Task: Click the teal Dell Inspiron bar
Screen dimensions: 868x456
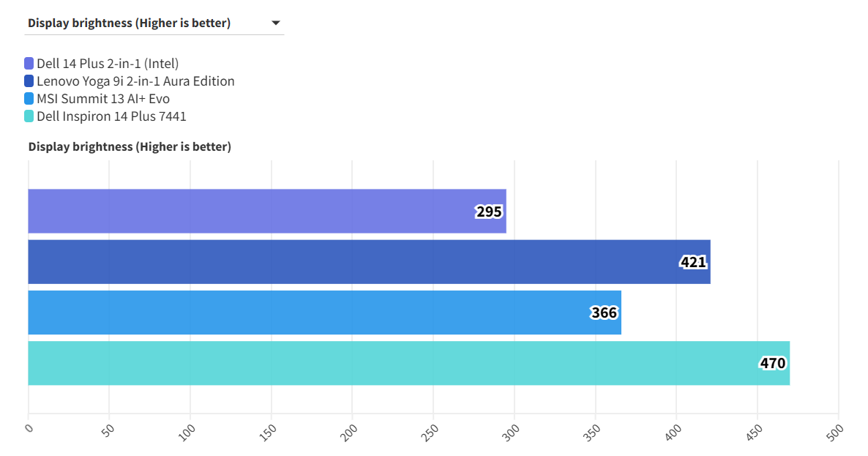Action: point(395,363)
